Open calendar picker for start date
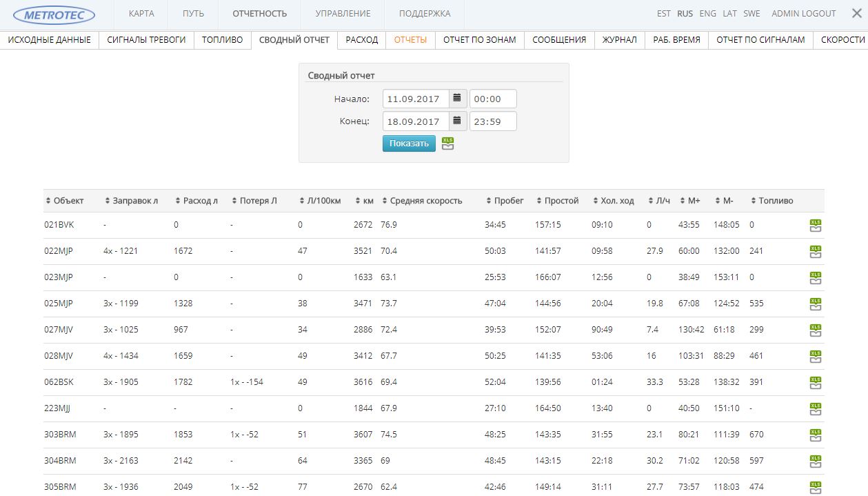Screen dimensions: 868x496 click(457, 99)
